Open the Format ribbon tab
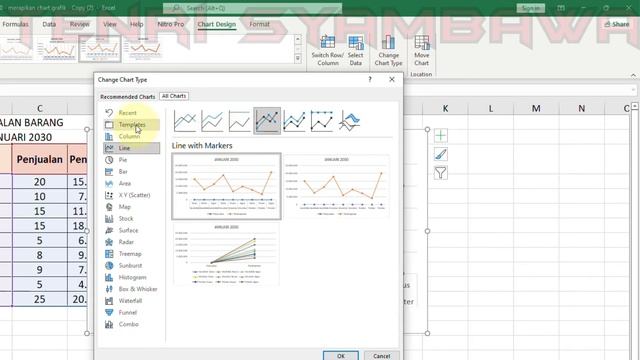Viewport: 640px width, 360px height. [259, 24]
